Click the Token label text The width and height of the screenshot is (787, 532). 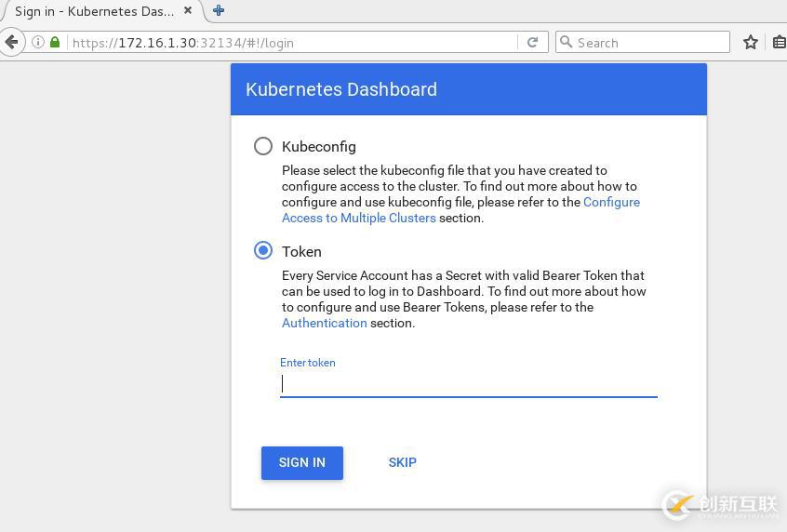301,251
